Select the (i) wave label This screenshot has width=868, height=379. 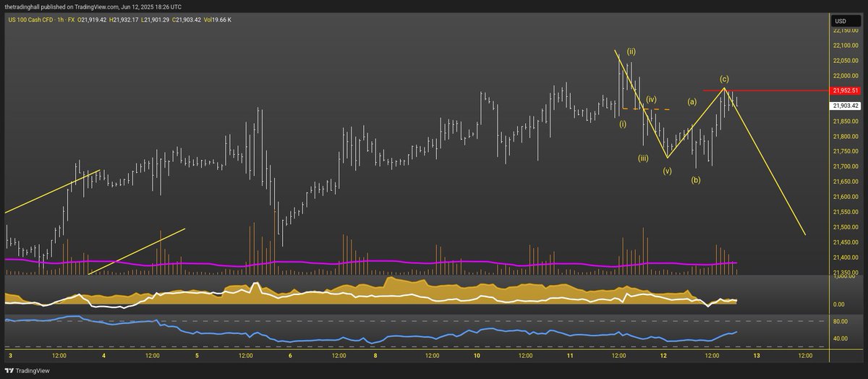tap(622, 124)
